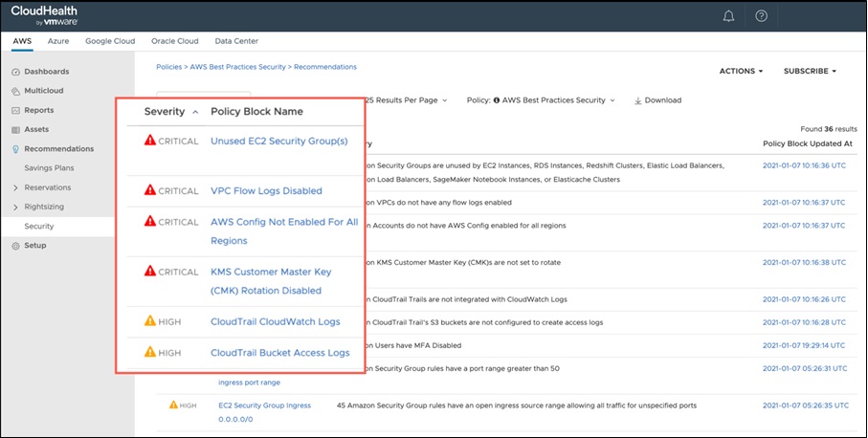Switch to the Google Cloud tab
Image resolution: width=868 pixels, height=438 pixels.
[x=110, y=41]
